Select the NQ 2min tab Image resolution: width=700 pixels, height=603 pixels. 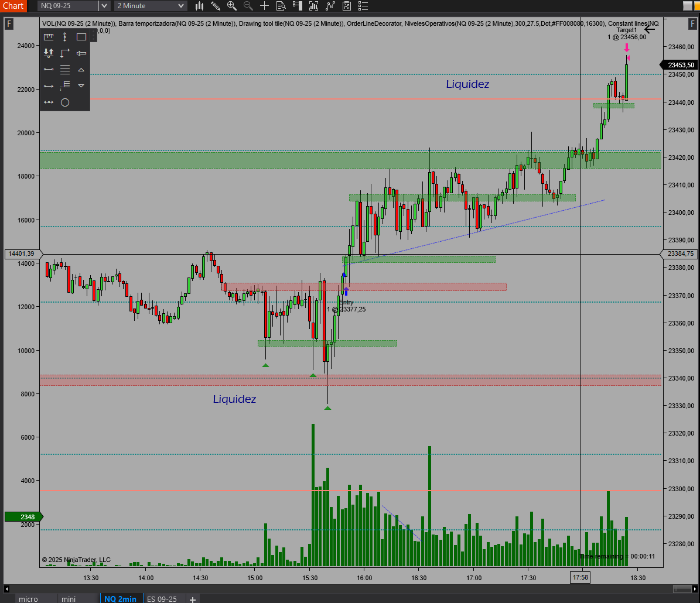(121, 598)
